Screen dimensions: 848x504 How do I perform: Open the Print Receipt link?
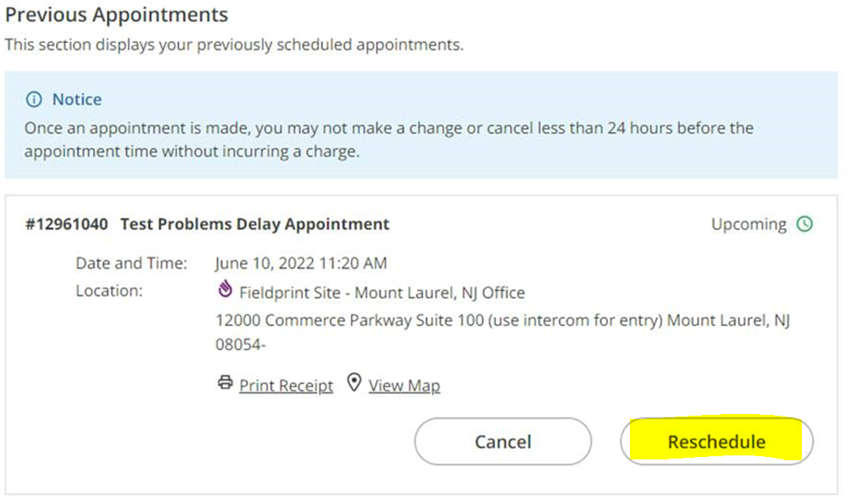pos(286,386)
